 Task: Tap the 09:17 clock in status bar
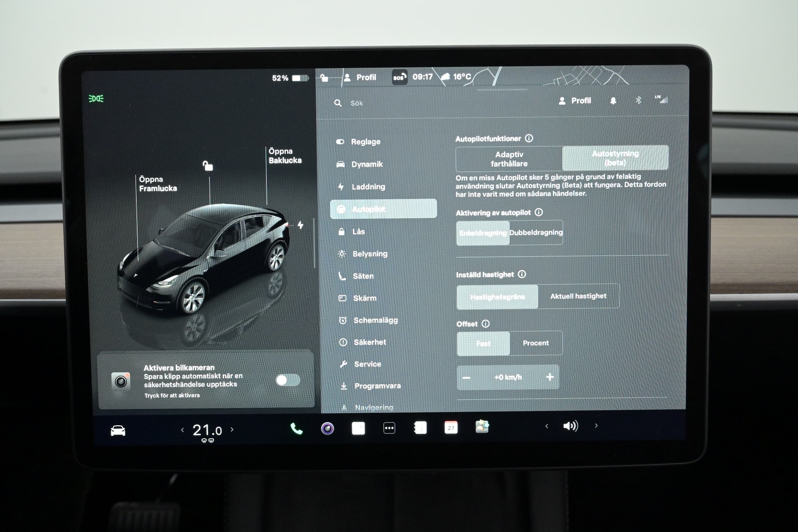click(422, 77)
